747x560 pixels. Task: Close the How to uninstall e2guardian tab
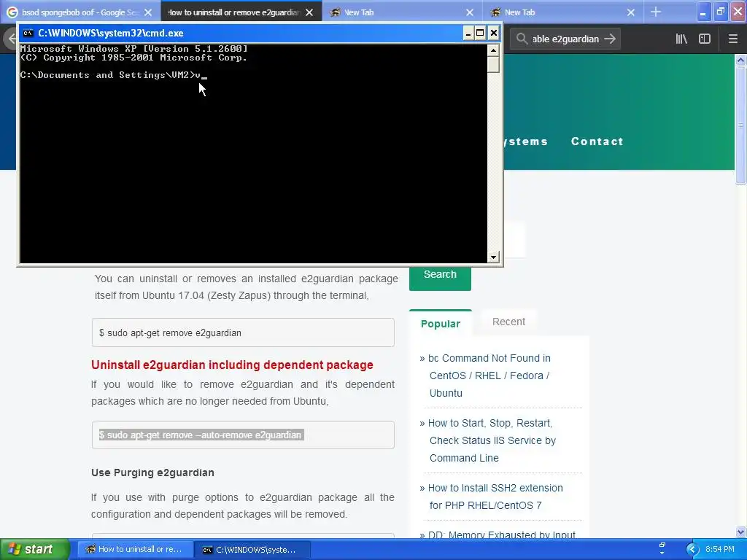pos(309,12)
